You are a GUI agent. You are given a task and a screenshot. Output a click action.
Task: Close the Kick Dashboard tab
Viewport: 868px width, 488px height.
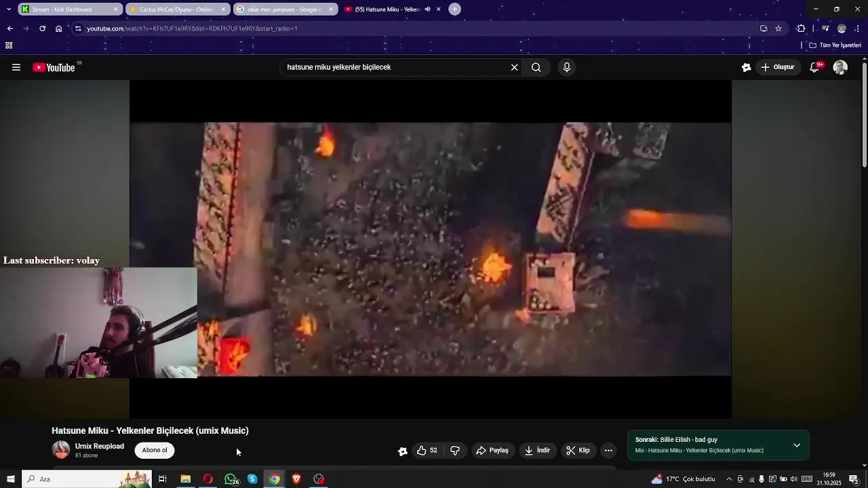pyautogui.click(x=115, y=9)
